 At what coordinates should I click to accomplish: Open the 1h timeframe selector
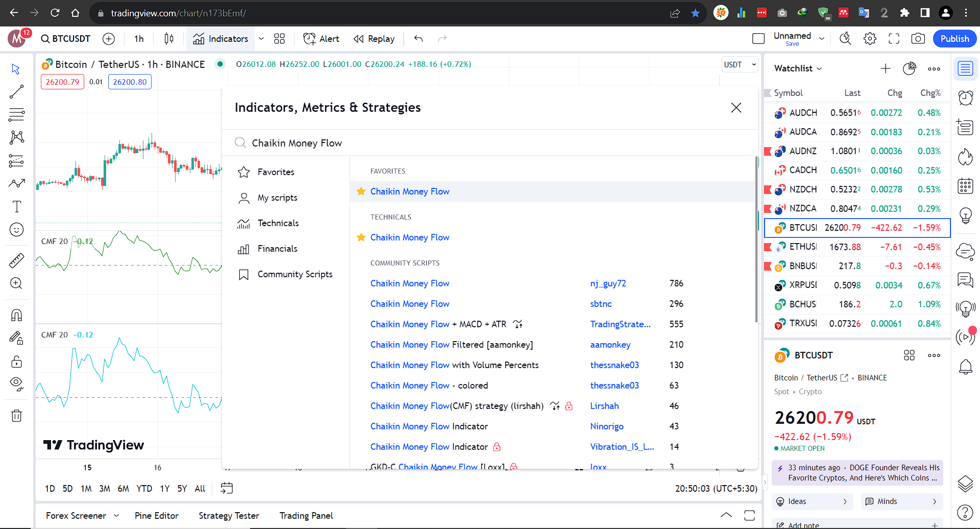(139, 39)
